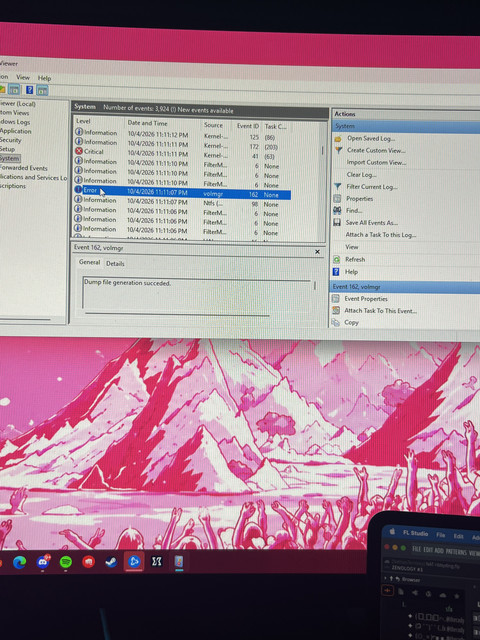Click Save All Events As action

point(371,223)
